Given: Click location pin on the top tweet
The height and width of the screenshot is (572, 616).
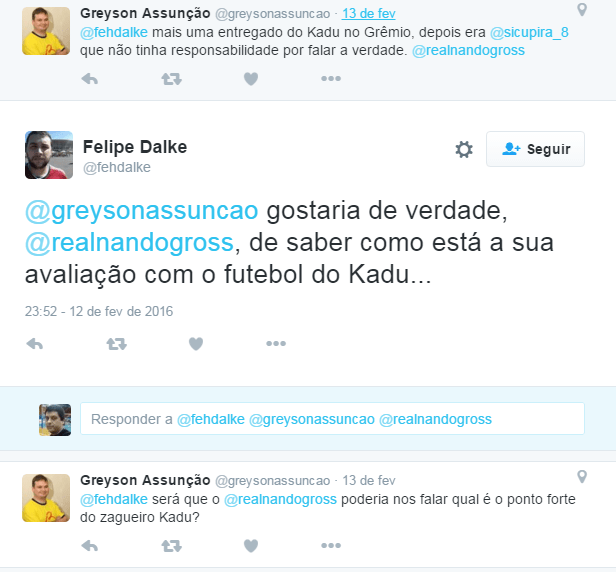Looking at the screenshot, I should [582, 9].
